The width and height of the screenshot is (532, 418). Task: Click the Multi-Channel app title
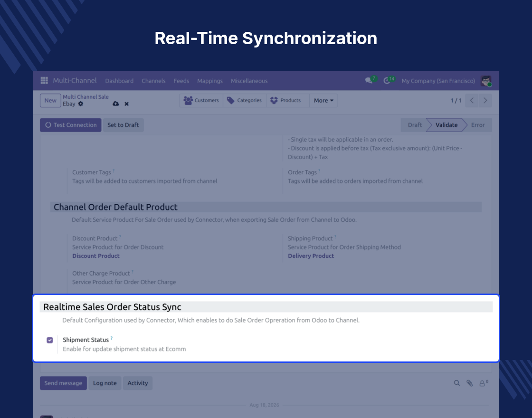coord(75,80)
